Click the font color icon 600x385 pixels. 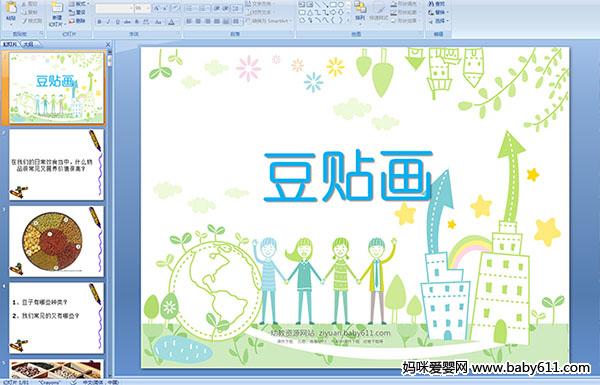click(x=171, y=22)
